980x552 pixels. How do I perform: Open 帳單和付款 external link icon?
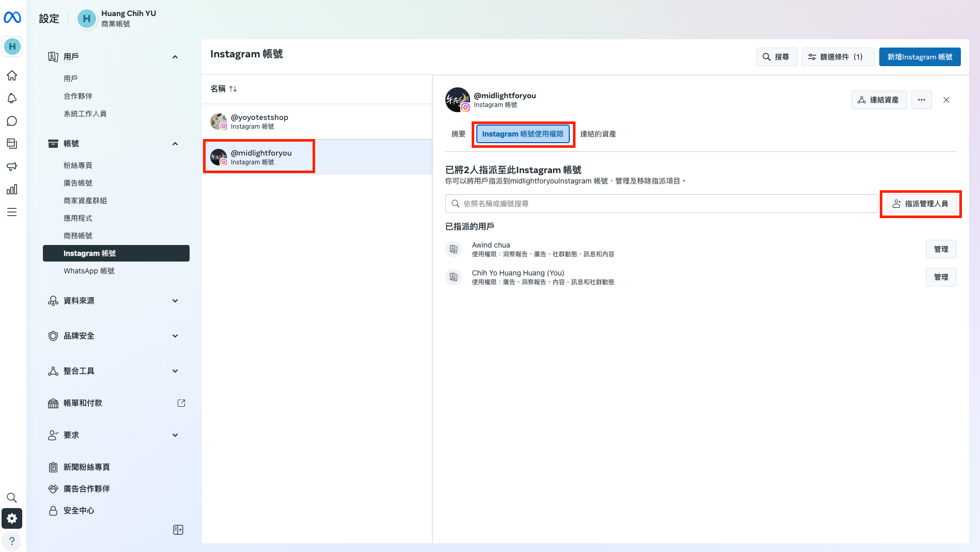point(181,403)
